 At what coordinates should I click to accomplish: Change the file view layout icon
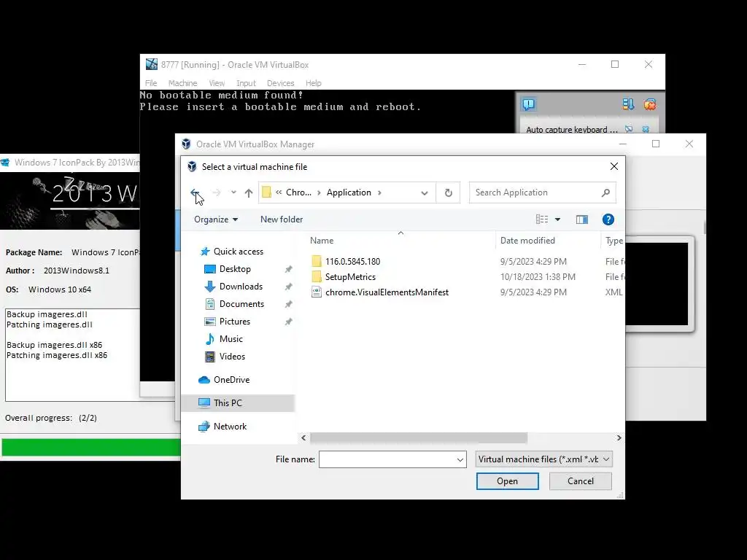pos(542,219)
